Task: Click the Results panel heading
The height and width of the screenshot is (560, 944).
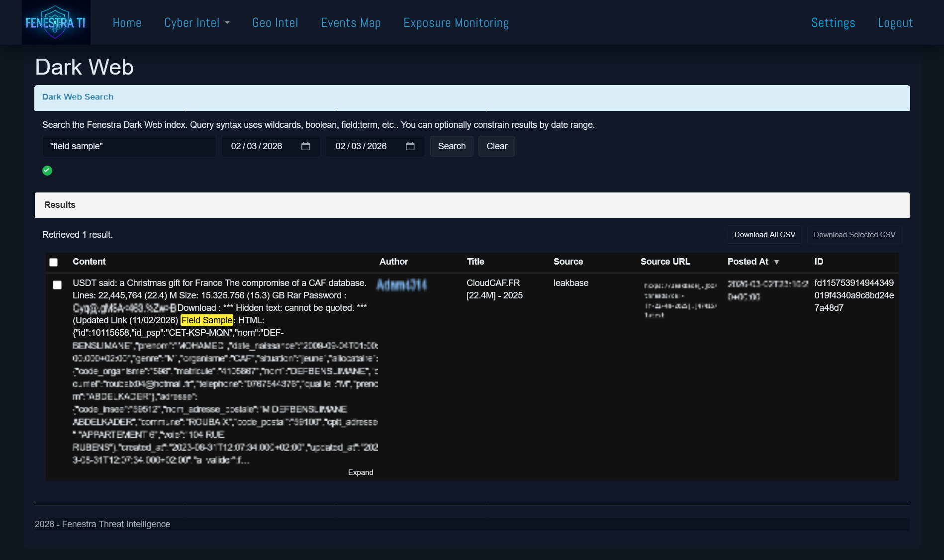Action: click(60, 205)
